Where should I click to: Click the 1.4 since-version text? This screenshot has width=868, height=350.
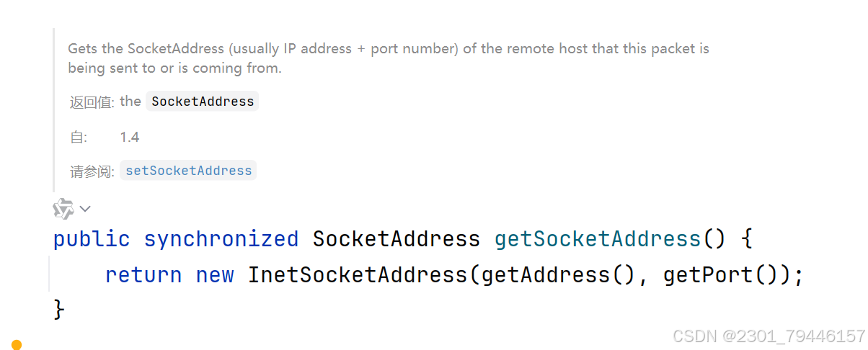[x=130, y=137]
